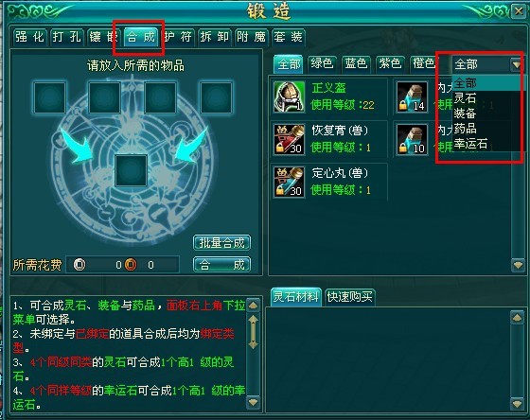This screenshot has height=420, width=530.
Task: Click the first empty material slot
Action: click(49, 97)
